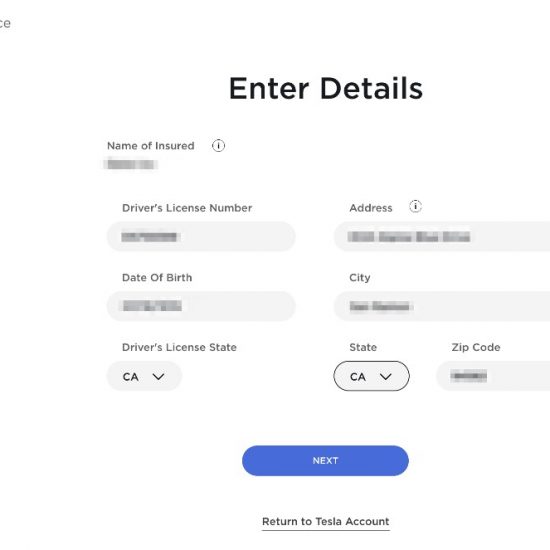Viewport: 550px width, 550px height.
Task: Click the chevron in Driver's License State selector
Action: [159, 377]
